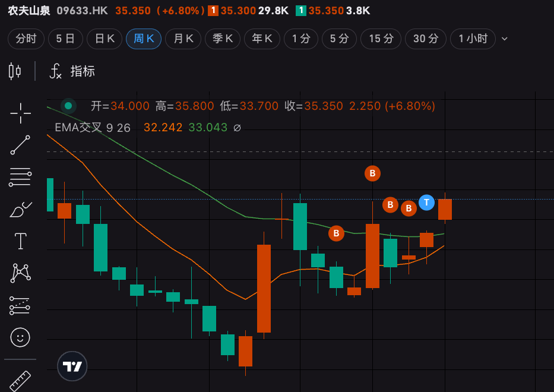Open the chart patterns tool
The image size is (554, 392).
pyautogui.click(x=20, y=273)
